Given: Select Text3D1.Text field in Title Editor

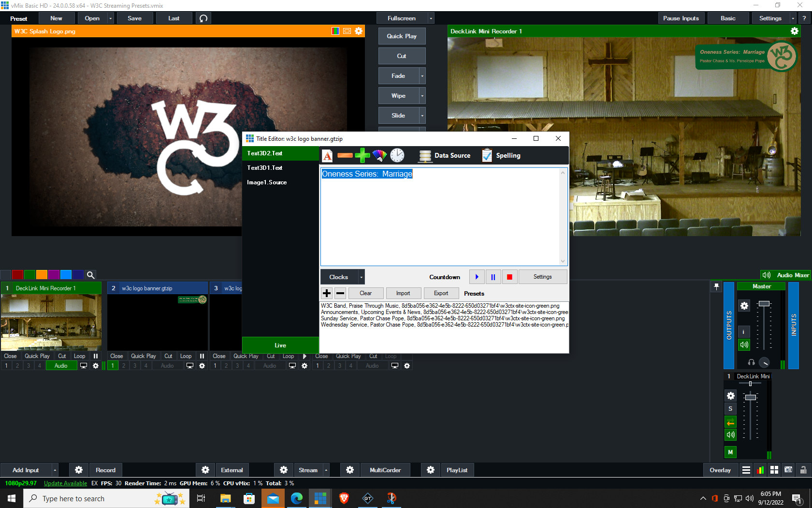Looking at the screenshot, I should (x=280, y=168).
